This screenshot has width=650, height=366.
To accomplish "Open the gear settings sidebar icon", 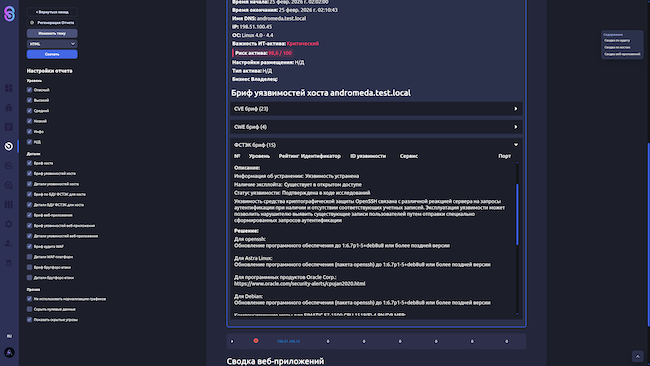I will (9, 224).
